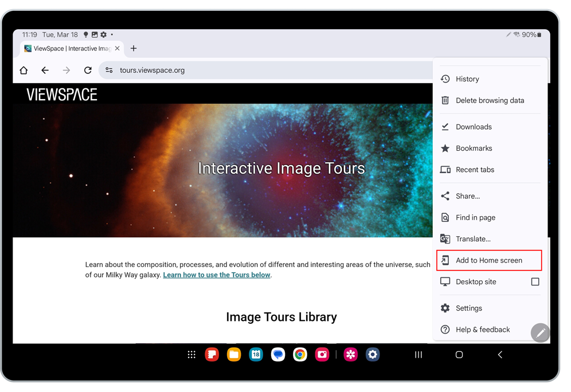Open the Settings app in taskbar
The image size is (571, 392).
point(373,355)
